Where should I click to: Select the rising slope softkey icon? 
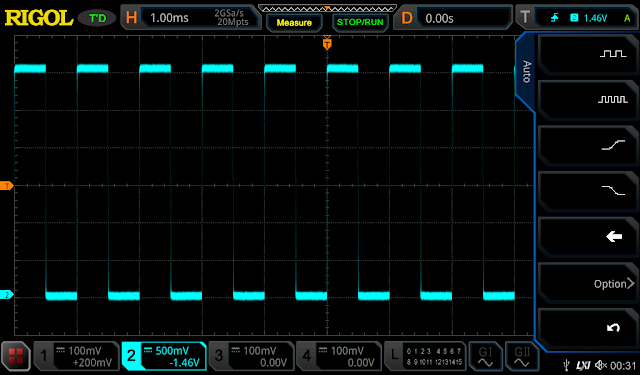coord(613,145)
